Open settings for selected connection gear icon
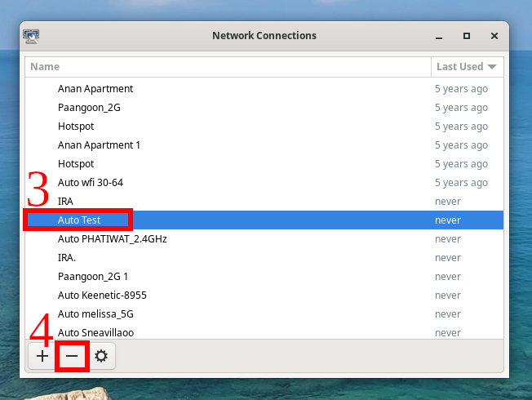This screenshot has height=400, width=532. pyautogui.click(x=101, y=357)
